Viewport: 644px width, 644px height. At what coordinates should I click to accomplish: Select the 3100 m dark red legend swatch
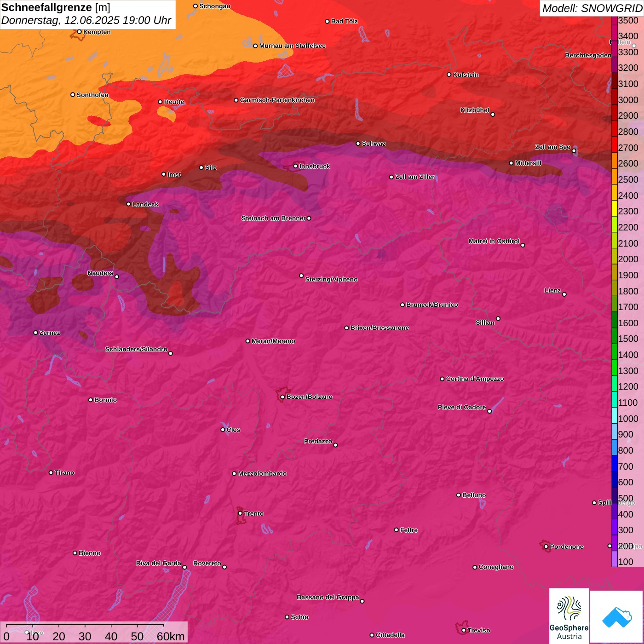pos(615,80)
